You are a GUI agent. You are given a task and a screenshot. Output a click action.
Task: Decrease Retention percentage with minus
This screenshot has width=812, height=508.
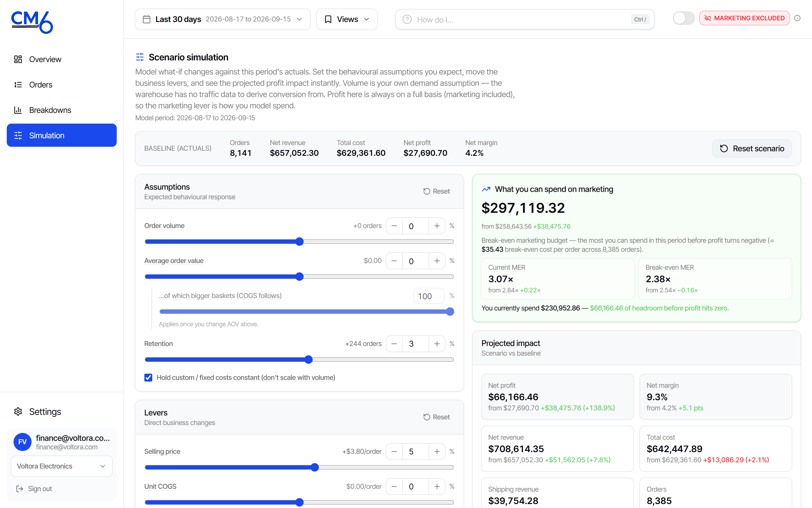pyautogui.click(x=394, y=344)
